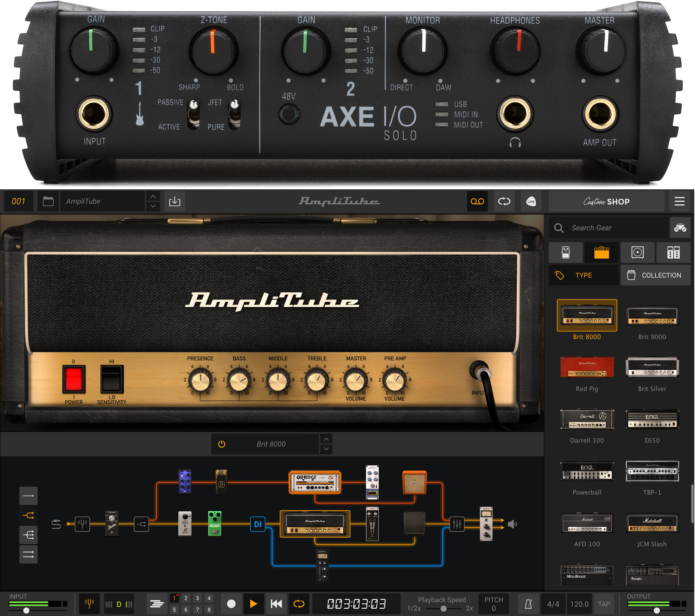The image size is (695, 616).
Task: Toggle the record button
Action: (231, 604)
